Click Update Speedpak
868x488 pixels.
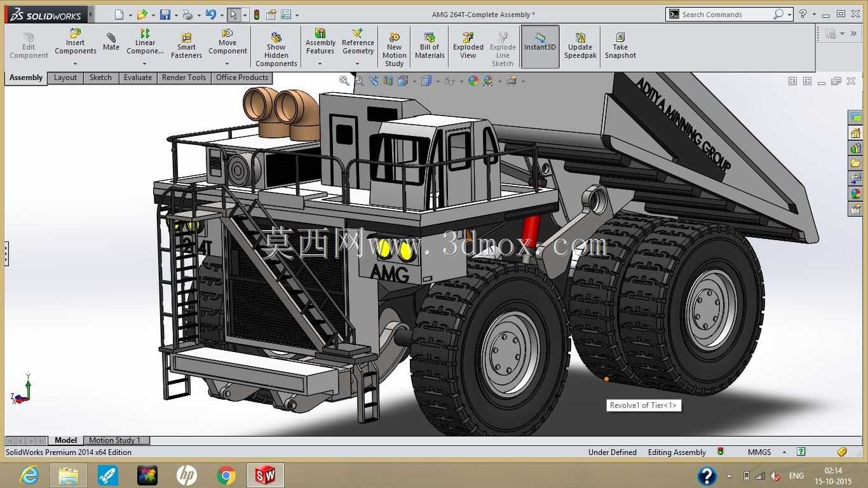click(x=580, y=46)
